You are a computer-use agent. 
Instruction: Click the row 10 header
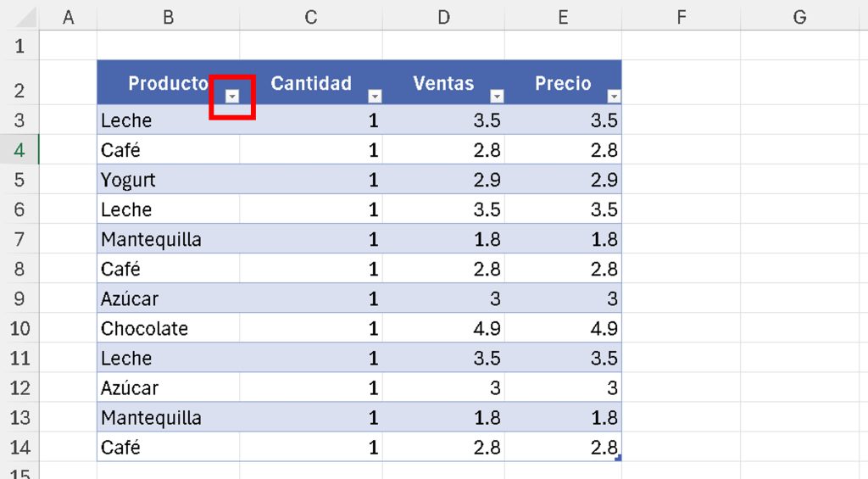19,329
